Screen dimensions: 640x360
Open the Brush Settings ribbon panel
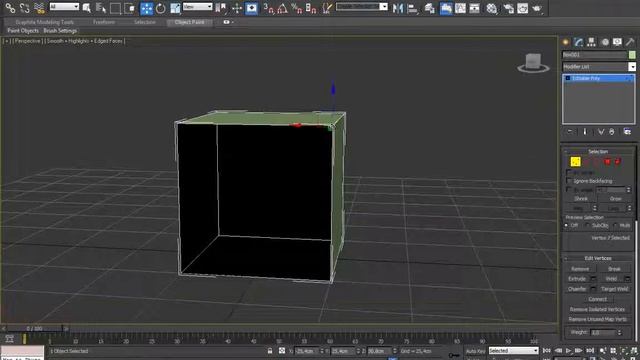click(60, 31)
